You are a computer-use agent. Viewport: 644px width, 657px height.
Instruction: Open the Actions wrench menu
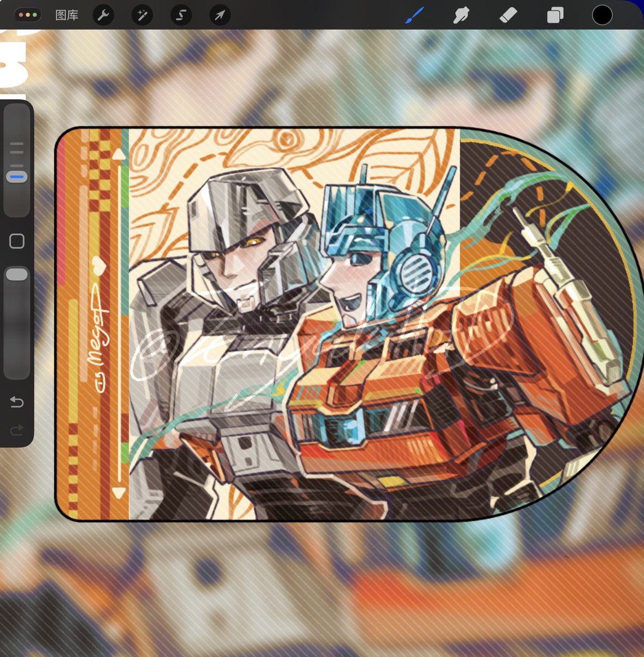click(103, 15)
